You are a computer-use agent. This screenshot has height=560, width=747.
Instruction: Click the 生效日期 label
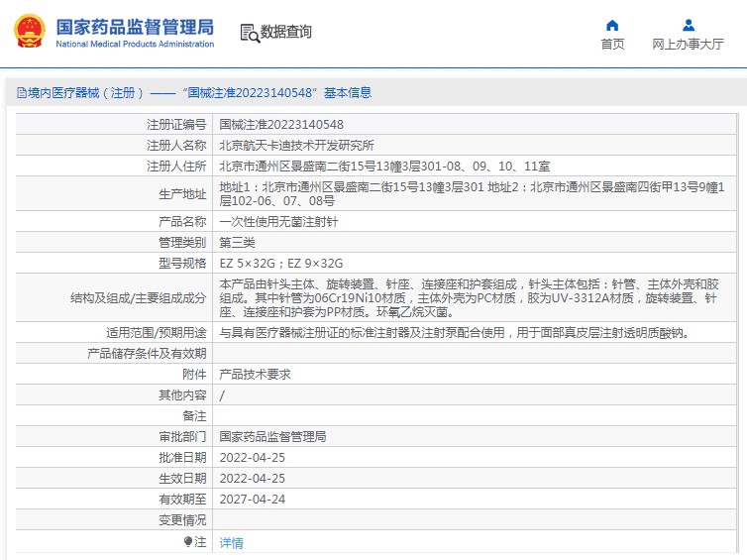click(182, 479)
